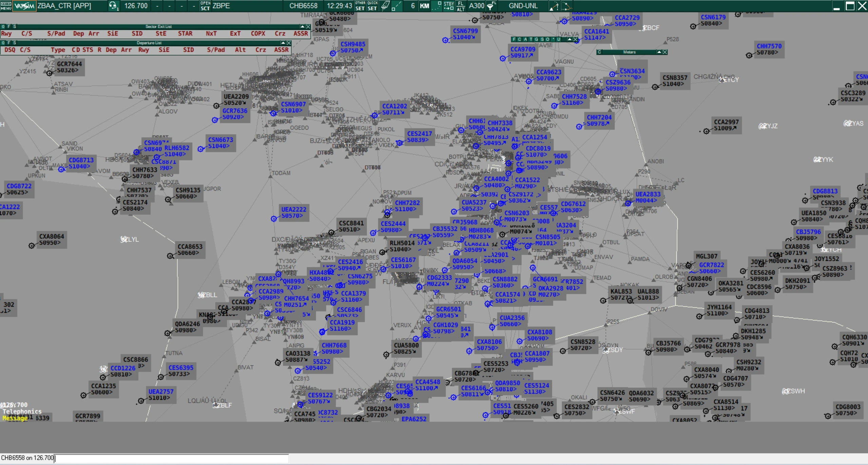Image resolution: width=868 pixels, height=465 pixels.
Task: Collapse the Sector Exit List panel
Action: 302,26
